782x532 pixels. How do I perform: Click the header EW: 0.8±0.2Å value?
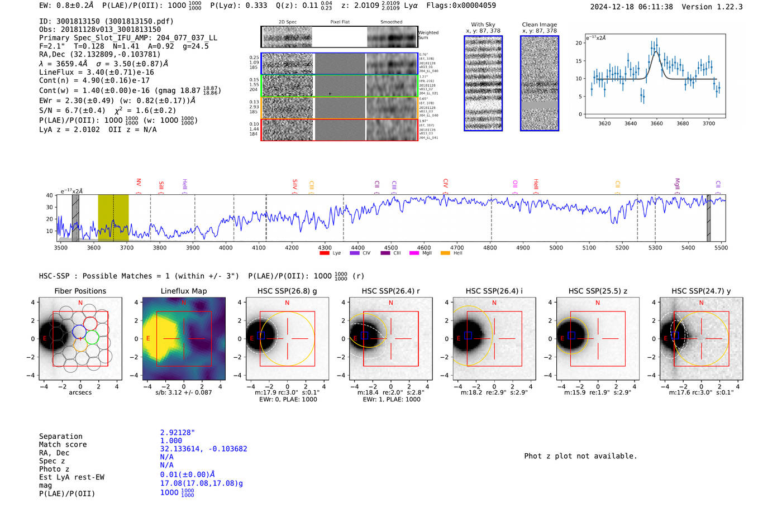(x=66, y=6)
